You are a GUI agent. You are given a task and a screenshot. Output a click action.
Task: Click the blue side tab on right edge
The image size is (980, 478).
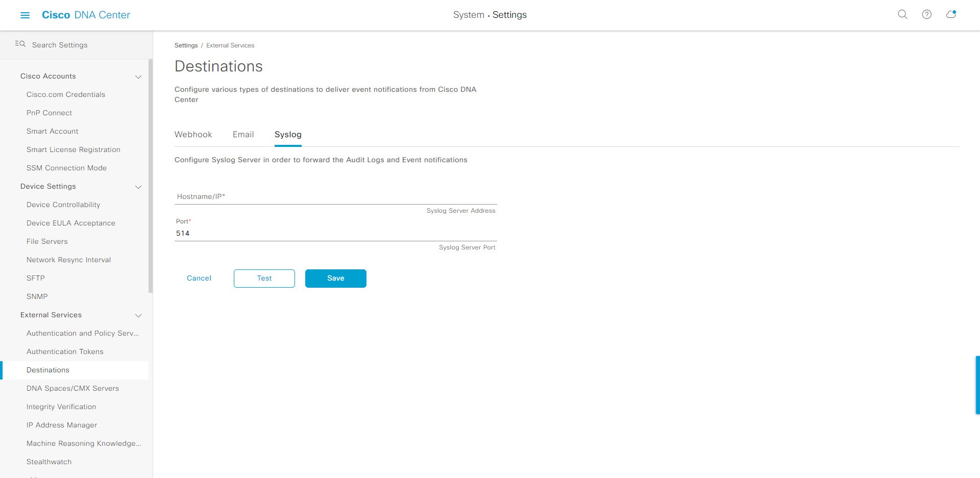[x=978, y=385]
